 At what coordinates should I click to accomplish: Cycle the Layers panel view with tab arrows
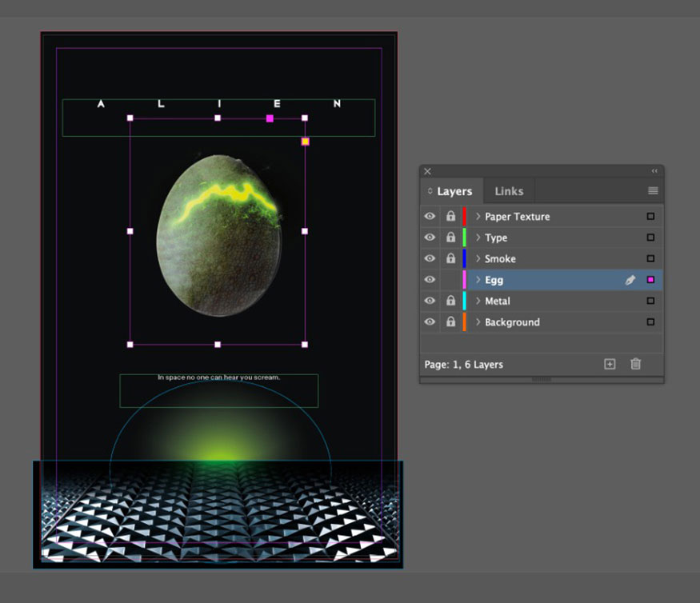pos(430,191)
